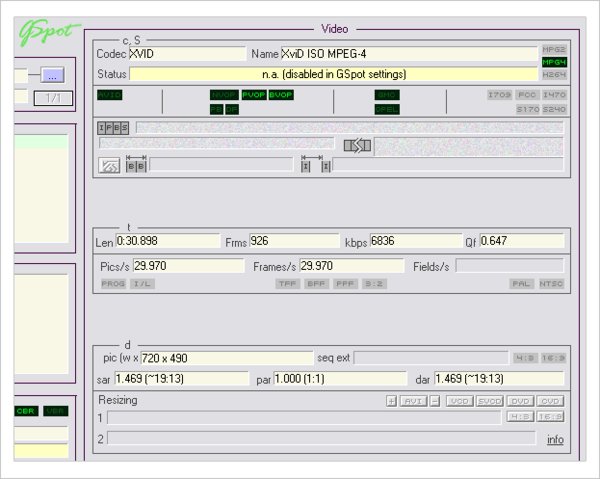Viewport: 600px width, 479px height.
Task: Click the PROG scan indicator
Action: pyautogui.click(x=113, y=283)
